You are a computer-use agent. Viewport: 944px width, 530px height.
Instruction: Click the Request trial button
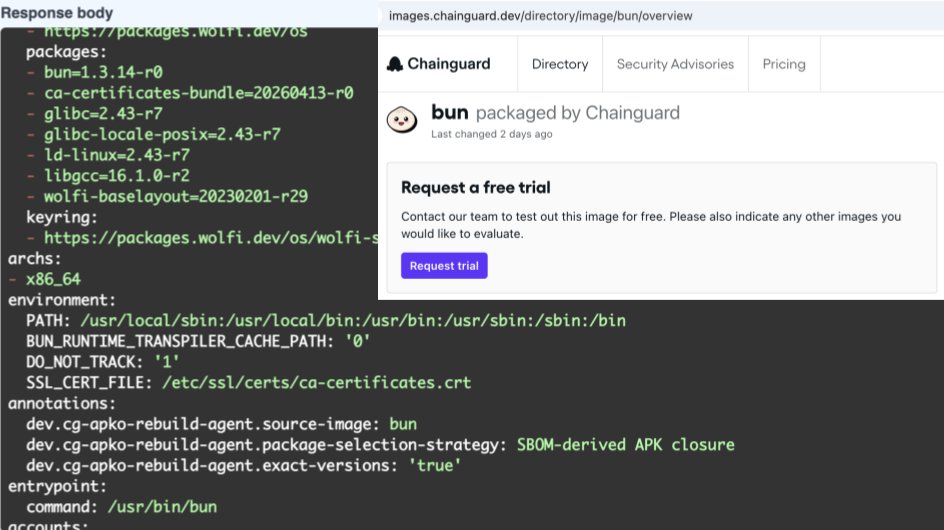point(444,266)
